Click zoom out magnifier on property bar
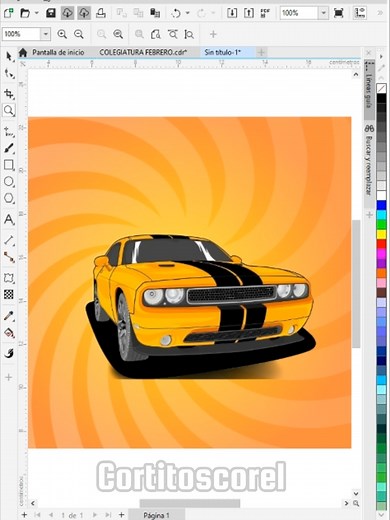Screen dimensions: 390x520 [78, 34]
